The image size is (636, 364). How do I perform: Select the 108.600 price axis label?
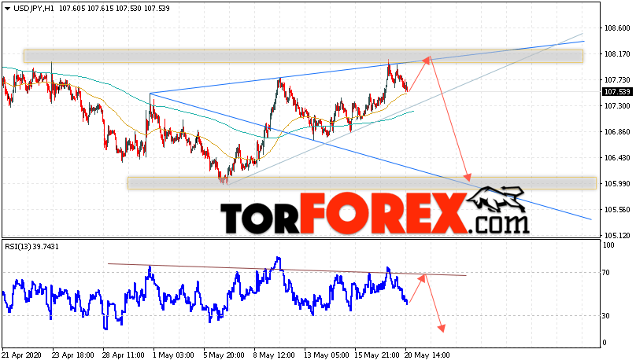point(617,28)
